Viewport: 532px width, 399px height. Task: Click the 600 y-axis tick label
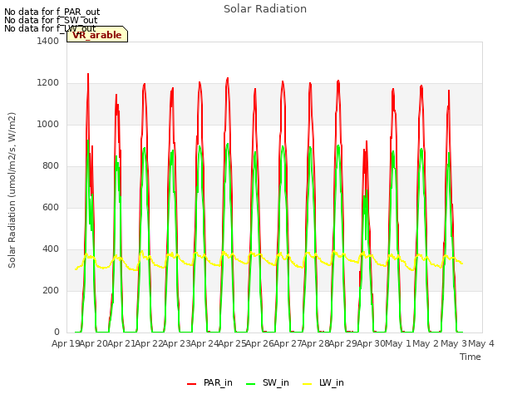(51, 208)
